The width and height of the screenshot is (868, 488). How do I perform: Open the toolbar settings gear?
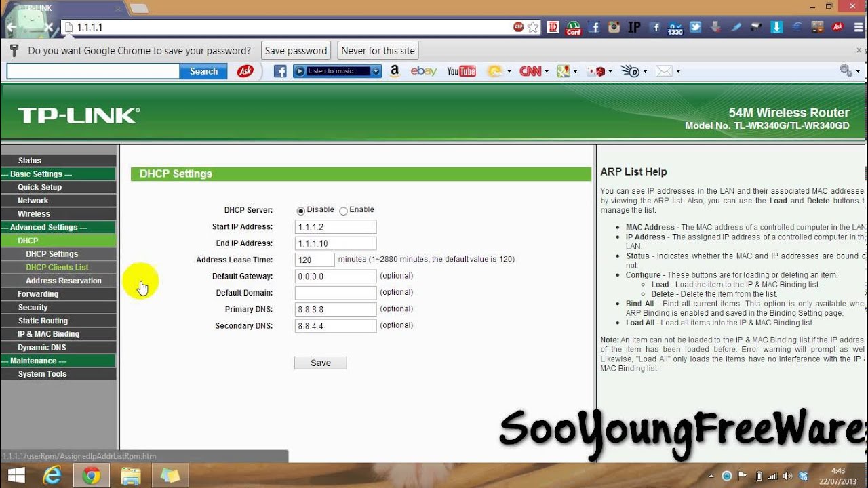tap(845, 70)
